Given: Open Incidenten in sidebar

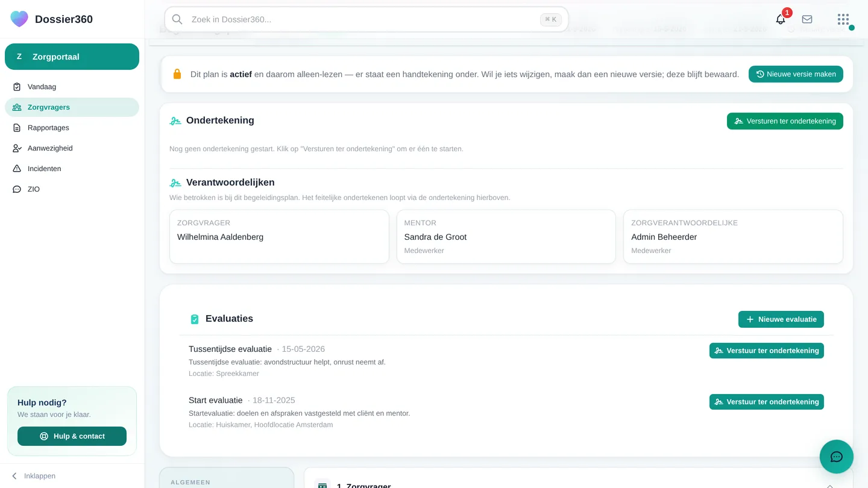Looking at the screenshot, I should click(x=72, y=169).
